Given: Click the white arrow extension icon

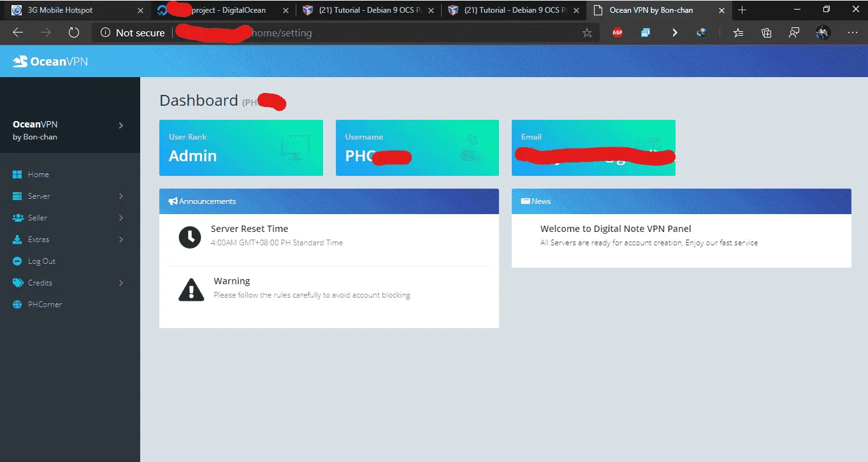Looking at the screenshot, I should point(674,32).
